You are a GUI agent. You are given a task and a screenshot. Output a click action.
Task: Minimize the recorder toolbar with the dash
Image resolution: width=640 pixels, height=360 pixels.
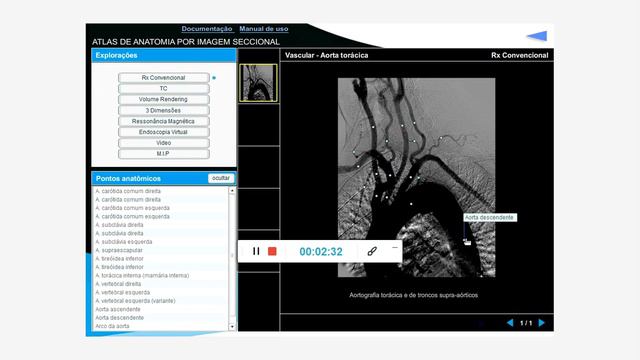pyautogui.click(x=395, y=247)
